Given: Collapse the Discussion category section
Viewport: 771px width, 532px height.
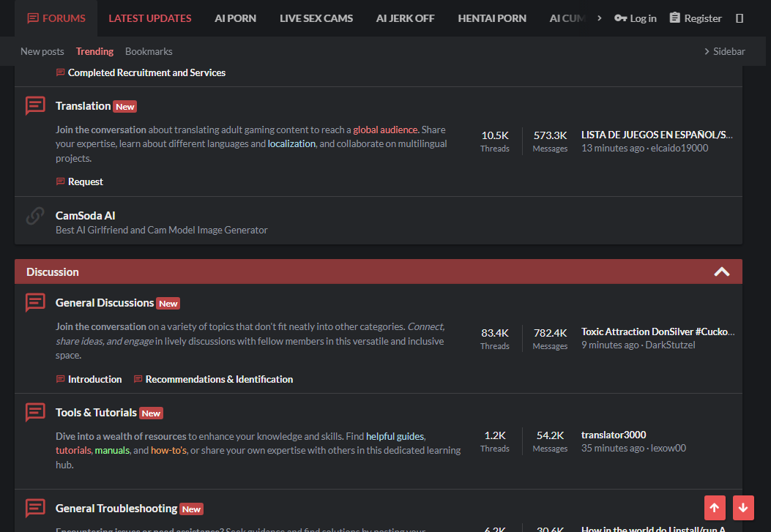Looking at the screenshot, I should [721, 271].
